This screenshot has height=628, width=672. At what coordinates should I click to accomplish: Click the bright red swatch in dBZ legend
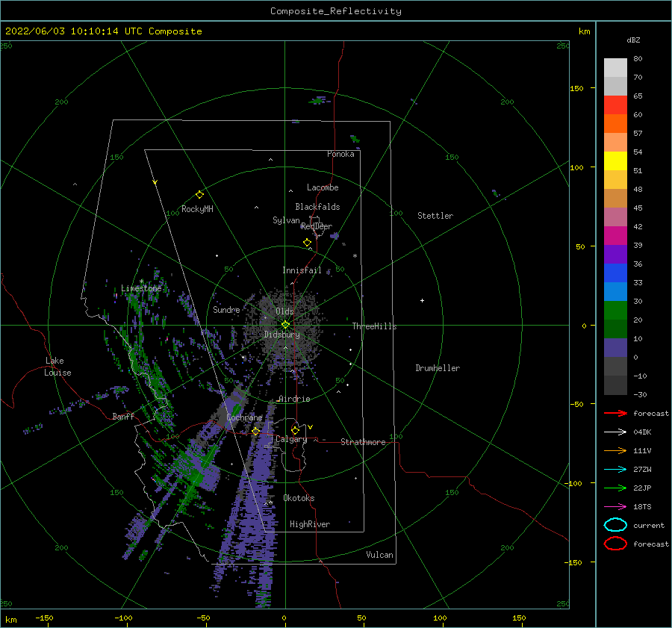pyautogui.click(x=615, y=105)
